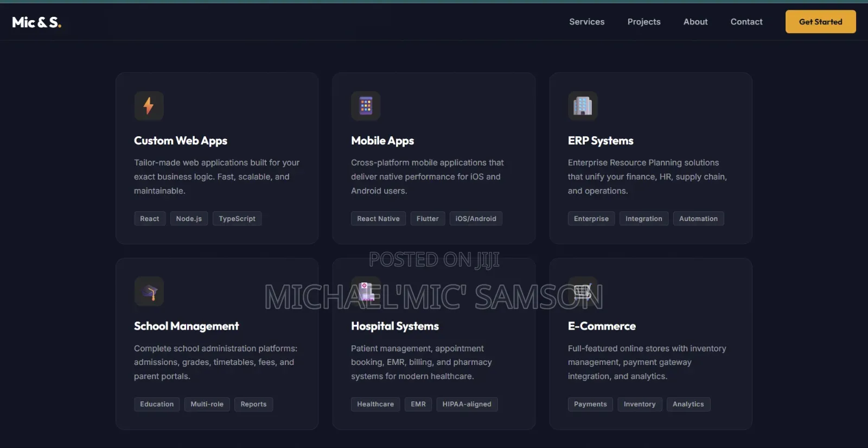Open the Services nav link

coord(586,22)
